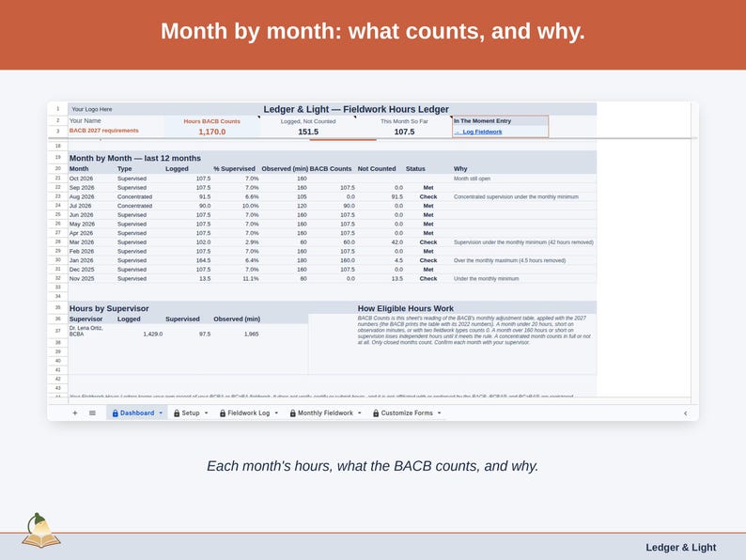Image resolution: width=746 pixels, height=560 pixels.
Task: Click row header number 19
Action: (x=57, y=157)
